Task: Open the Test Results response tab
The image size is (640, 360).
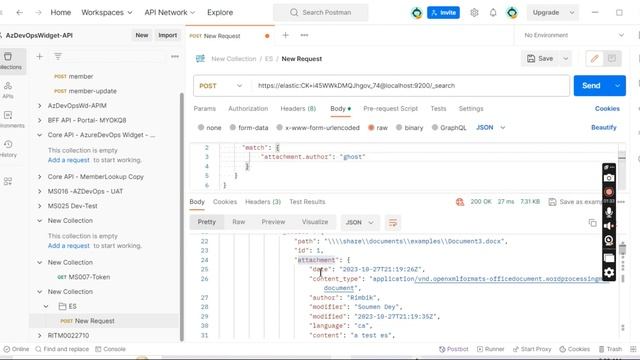Action: click(x=307, y=202)
